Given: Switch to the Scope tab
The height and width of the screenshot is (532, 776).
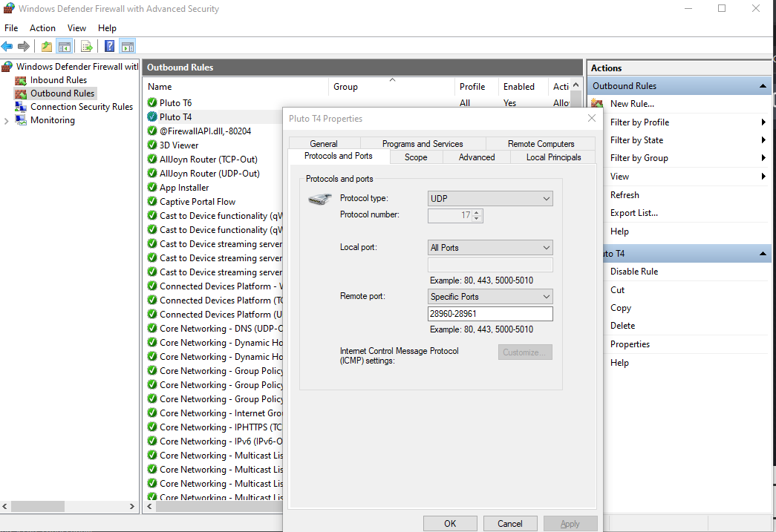Looking at the screenshot, I should click(x=416, y=157).
